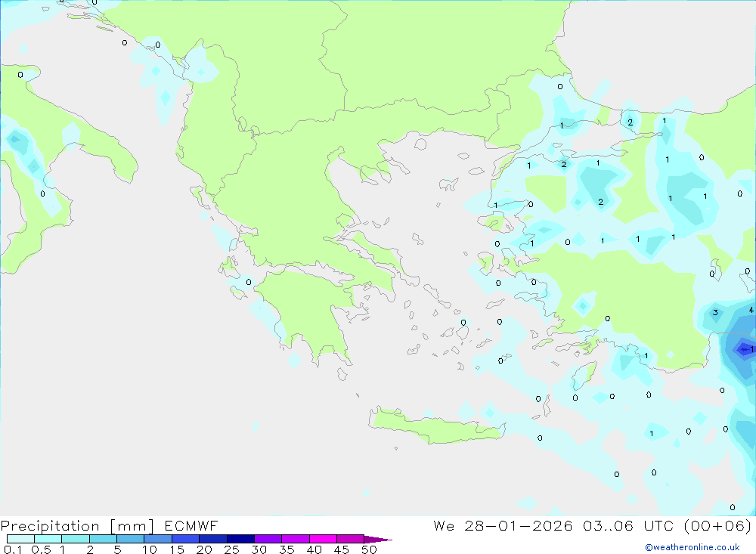Viewport: 756px width, 554px height.
Task: Click the island of Crete on the map
Action: click(x=438, y=426)
